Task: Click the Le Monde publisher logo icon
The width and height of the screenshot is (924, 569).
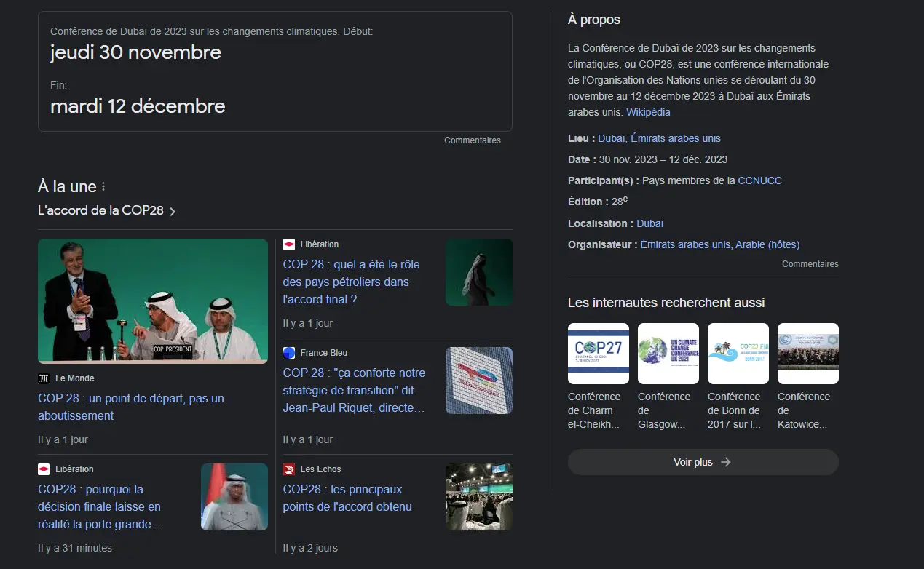Action: pyautogui.click(x=44, y=378)
